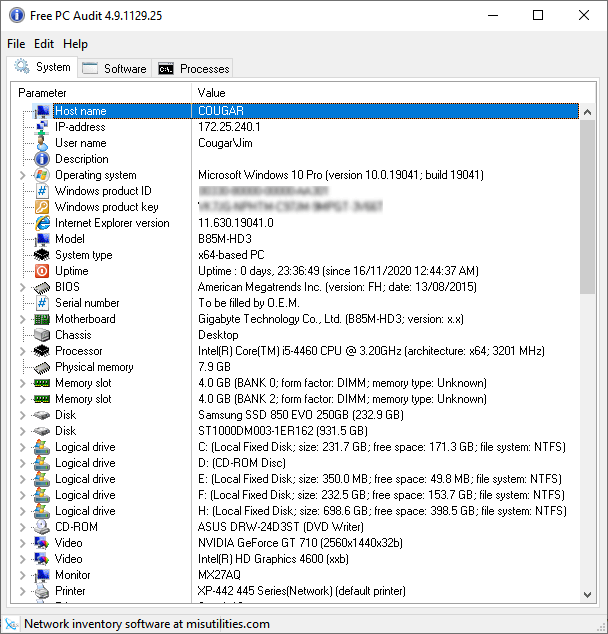Select the Uptime value text

(x=338, y=271)
